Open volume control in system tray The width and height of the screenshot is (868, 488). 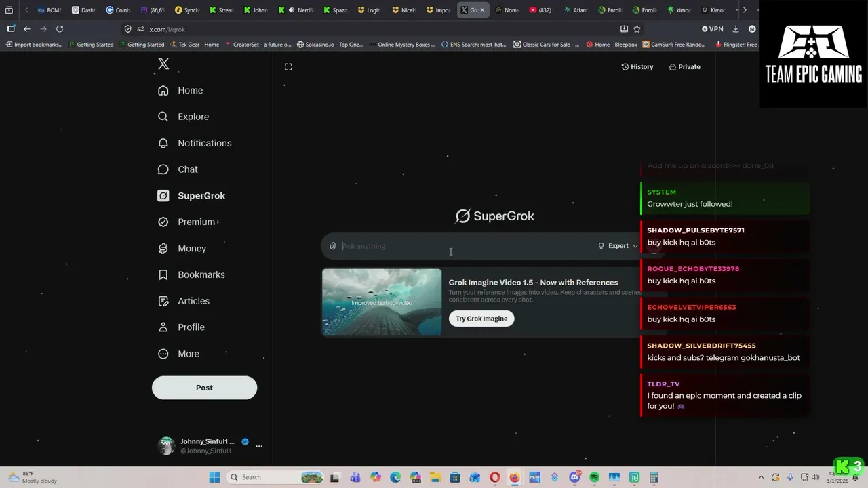pyautogui.click(x=817, y=477)
